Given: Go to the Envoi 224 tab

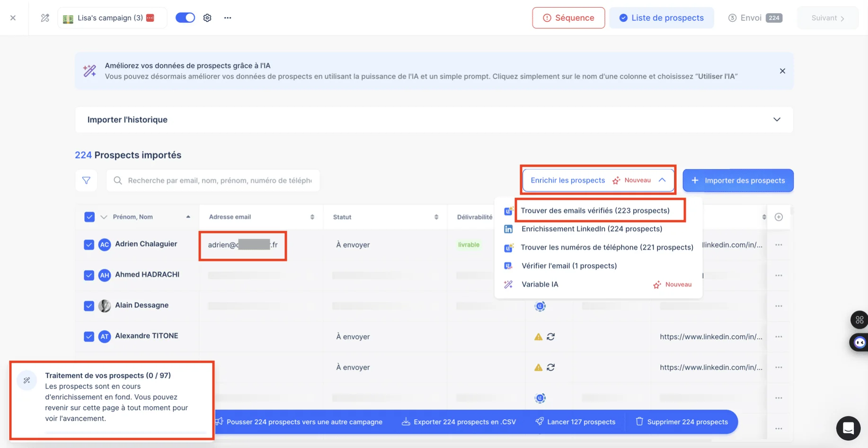Looking at the screenshot, I should pyautogui.click(x=755, y=18).
